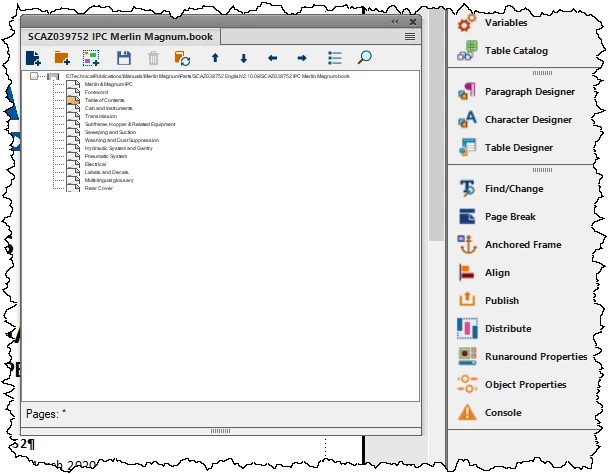Select the Foreword file in book
This screenshot has height=474, width=609.
click(96, 92)
